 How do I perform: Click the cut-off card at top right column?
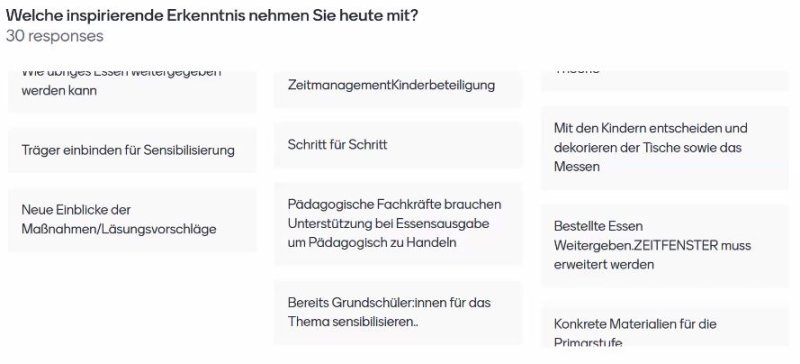pos(664,81)
